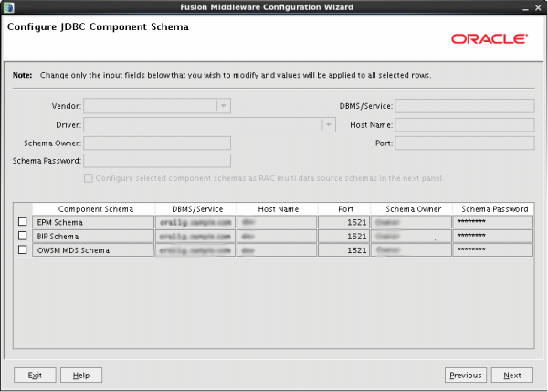This screenshot has width=548, height=392.
Task: Focus the DBMS/Service text field
Action: [x=464, y=106]
